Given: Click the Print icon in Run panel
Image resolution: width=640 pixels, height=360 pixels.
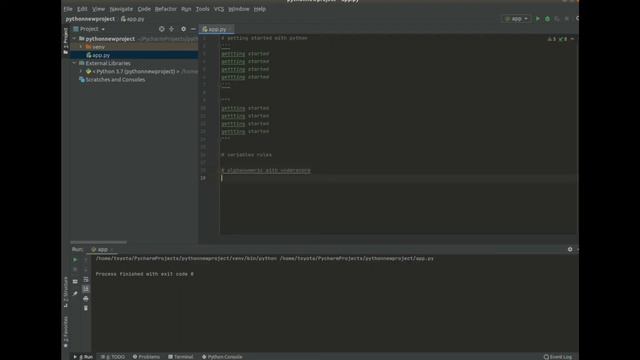Looking at the screenshot, I should (86, 298).
